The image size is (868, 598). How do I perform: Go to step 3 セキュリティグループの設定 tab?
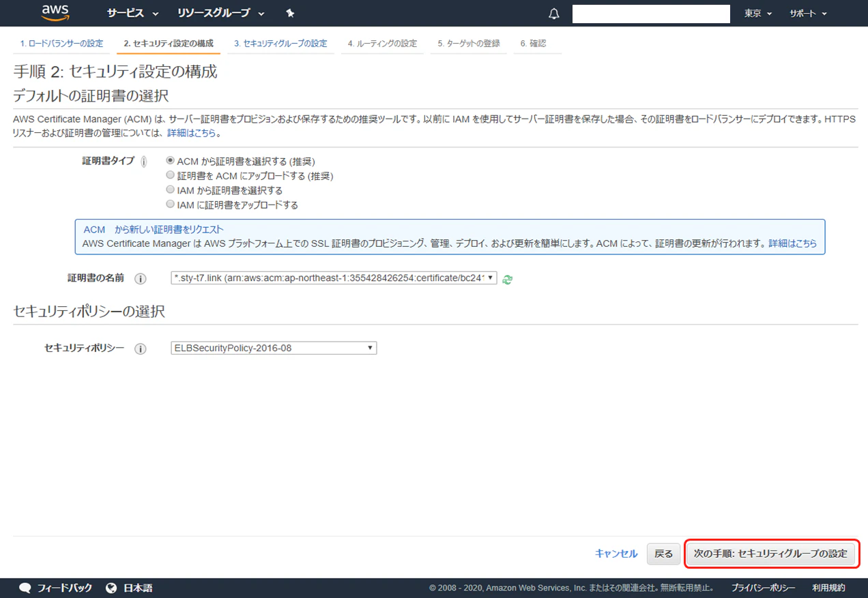280,44
